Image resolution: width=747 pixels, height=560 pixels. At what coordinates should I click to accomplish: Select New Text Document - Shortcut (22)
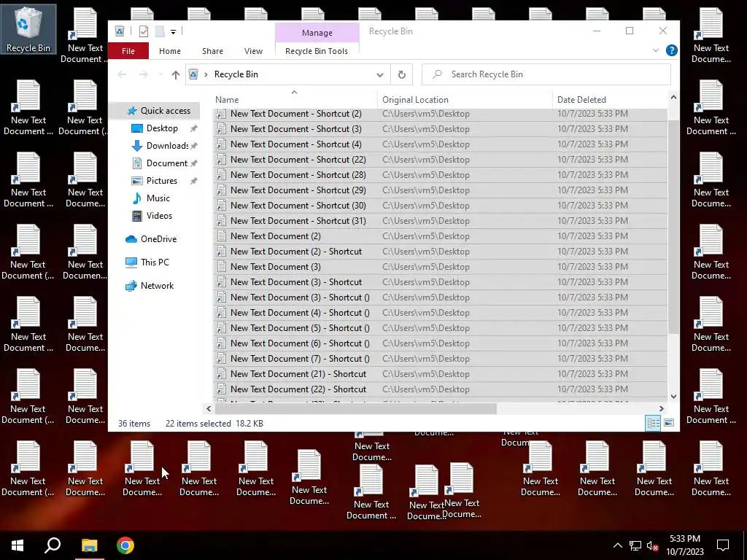coord(440,160)
